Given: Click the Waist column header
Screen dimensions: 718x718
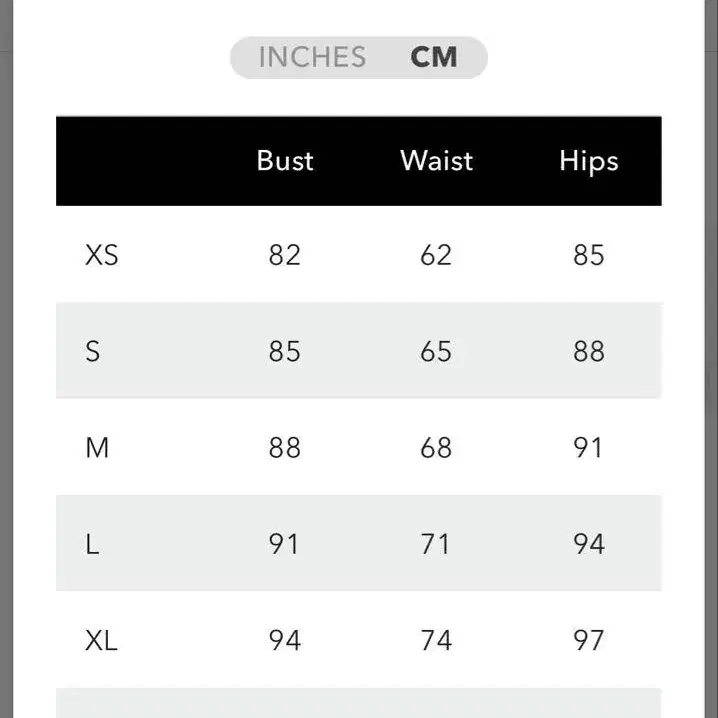Looking at the screenshot, I should tap(436, 161).
